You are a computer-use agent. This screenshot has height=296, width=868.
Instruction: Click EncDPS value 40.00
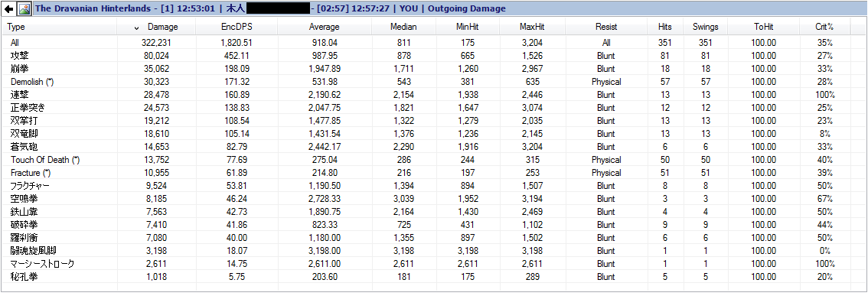pyautogui.click(x=237, y=238)
